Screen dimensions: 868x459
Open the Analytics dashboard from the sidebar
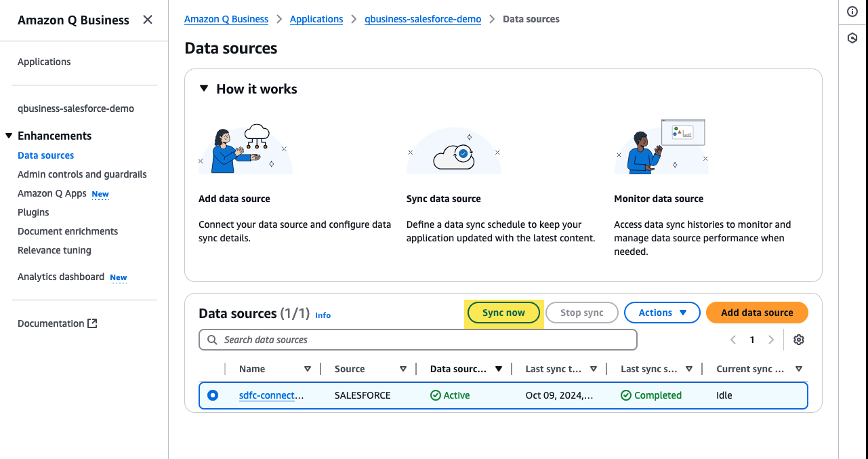[x=60, y=277]
